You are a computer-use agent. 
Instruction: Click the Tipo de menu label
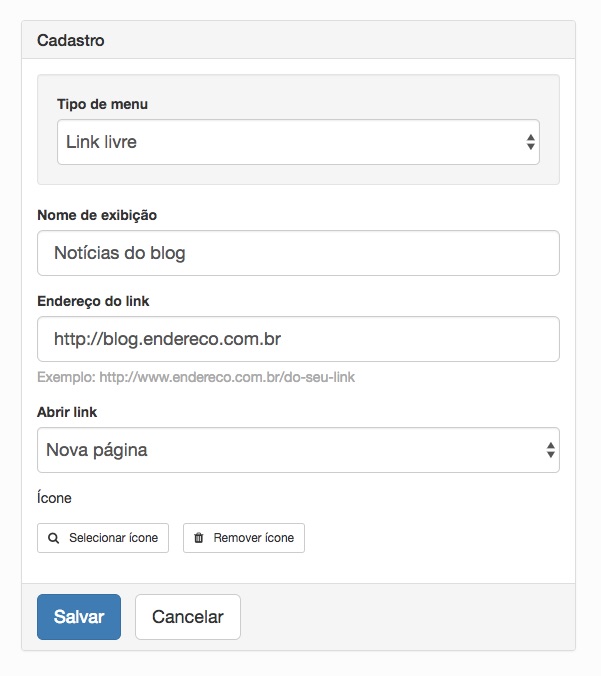point(103,104)
